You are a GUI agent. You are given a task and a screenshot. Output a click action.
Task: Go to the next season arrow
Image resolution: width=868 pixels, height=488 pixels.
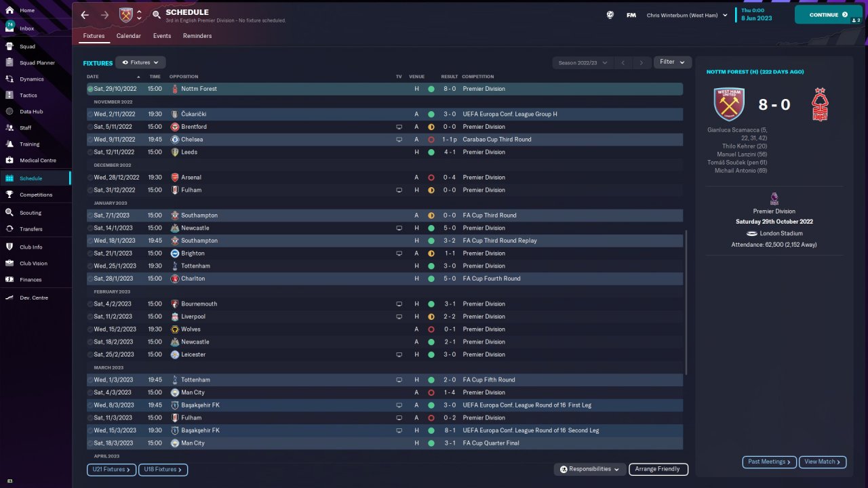coord(642,62)
